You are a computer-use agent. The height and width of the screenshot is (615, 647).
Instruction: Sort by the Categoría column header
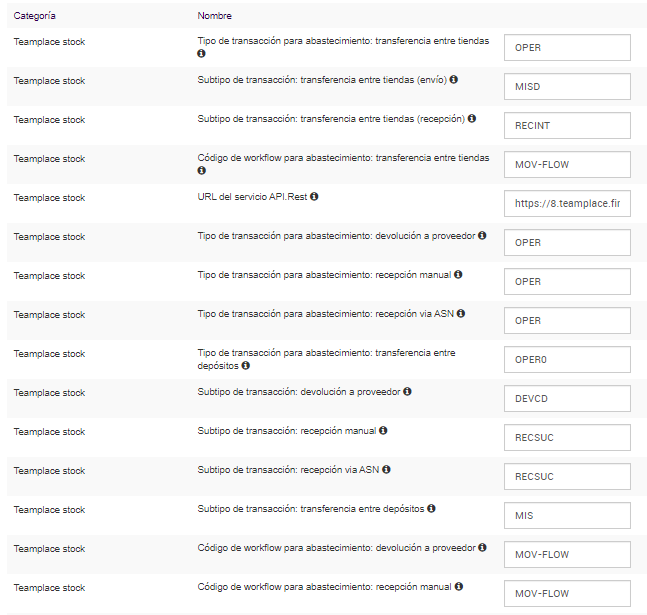(34, 16)
